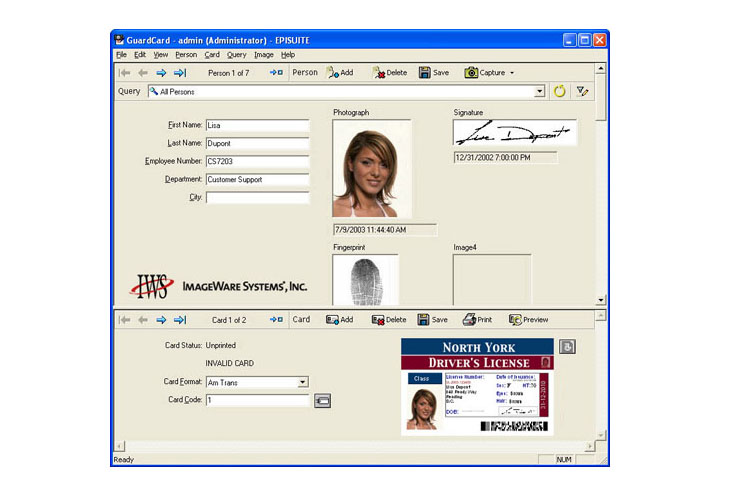
Task: Select the empty Image4 box
Action: [x=492, y=280]
